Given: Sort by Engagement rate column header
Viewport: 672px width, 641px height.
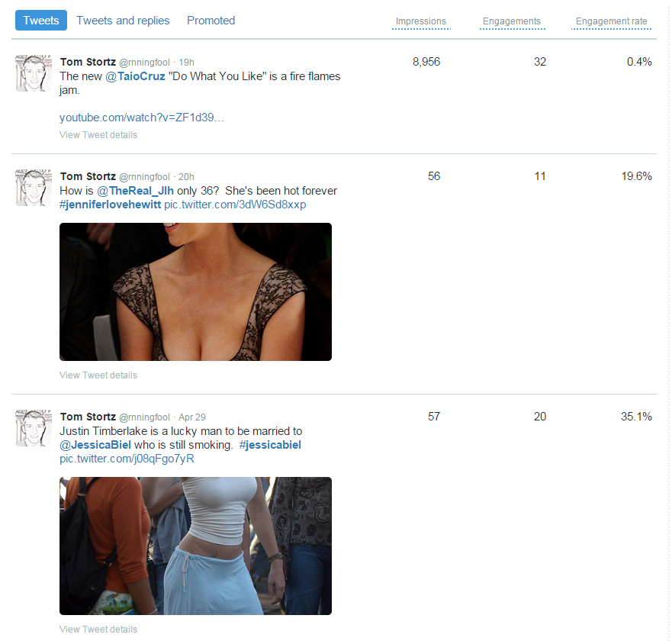Looking at the screenshot, I should click(611, 21).
